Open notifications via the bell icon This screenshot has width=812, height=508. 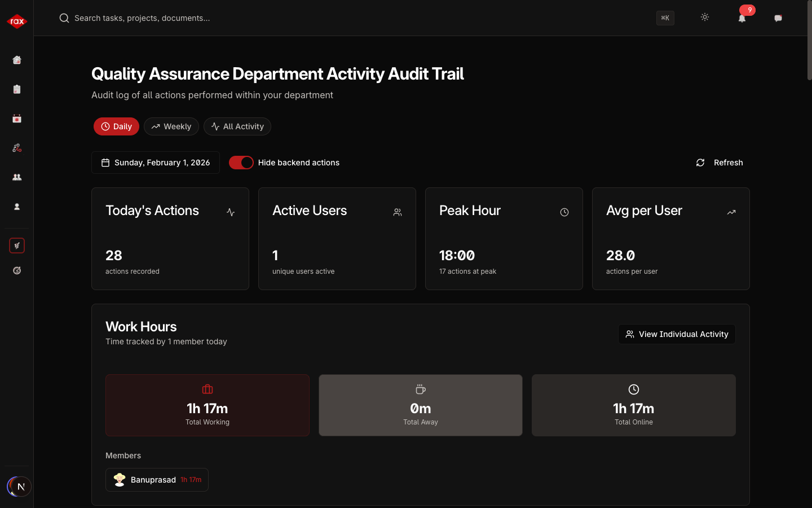[x=742, y=19]
